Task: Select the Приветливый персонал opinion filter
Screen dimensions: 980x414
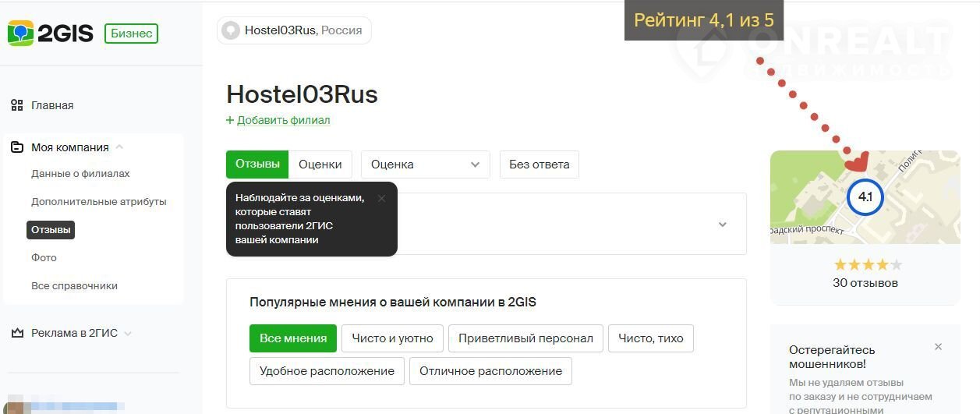Action: click(525, 338)
